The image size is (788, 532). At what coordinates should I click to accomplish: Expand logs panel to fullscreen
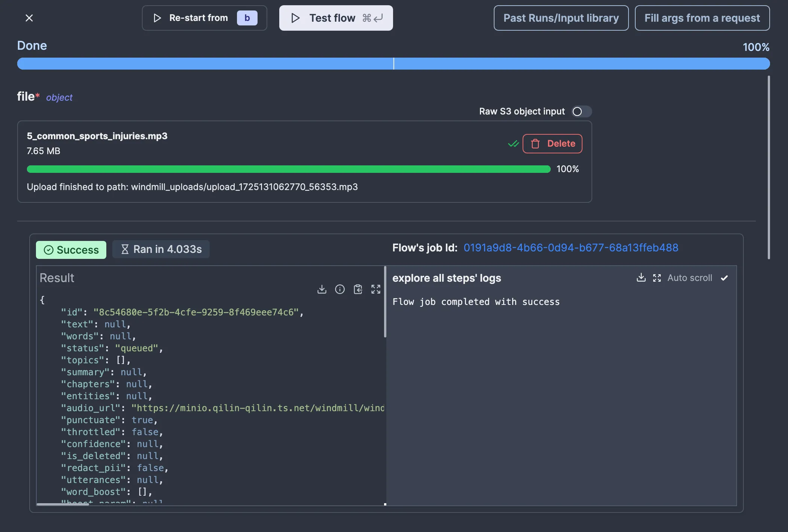tap(657, 278)
